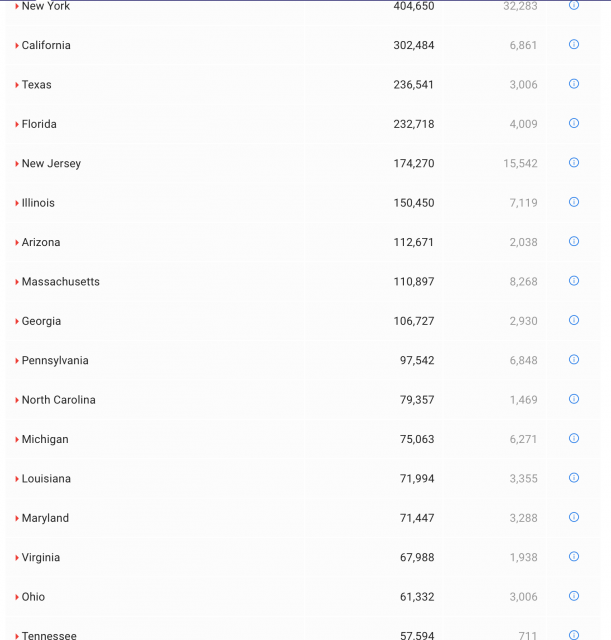The width and height of the screenshot is (611, 640).
Task: Open the info icon for Texas
Action: point(574,84)
